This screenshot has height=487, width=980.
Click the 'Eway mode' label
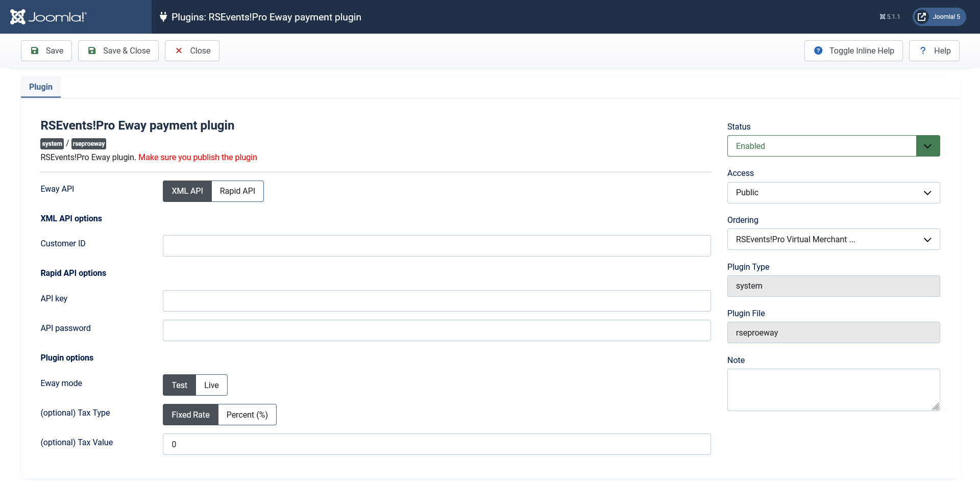coord(61,383)
